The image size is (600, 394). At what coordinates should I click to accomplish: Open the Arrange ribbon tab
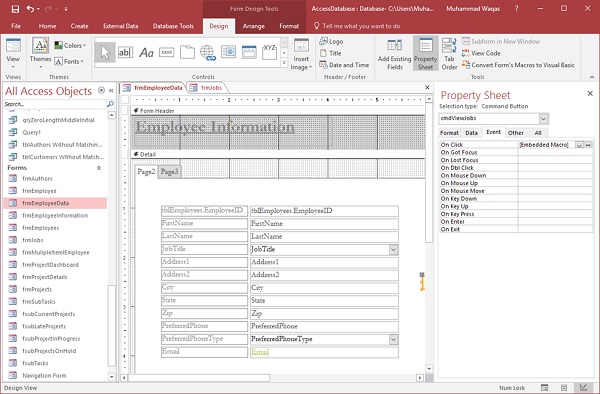pyautogui.click(x=253, y=26)
